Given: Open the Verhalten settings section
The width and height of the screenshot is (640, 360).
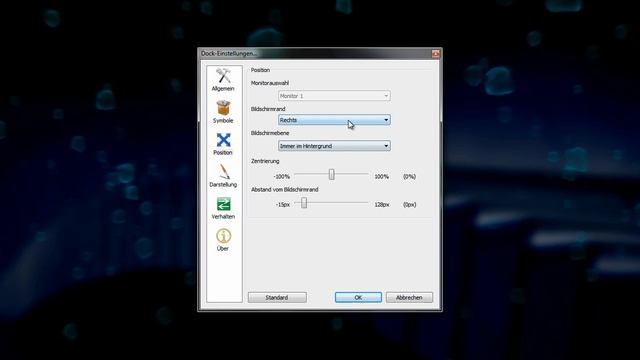Looking at the screenshot, I should pyautogui.click(x=223, y=208).
